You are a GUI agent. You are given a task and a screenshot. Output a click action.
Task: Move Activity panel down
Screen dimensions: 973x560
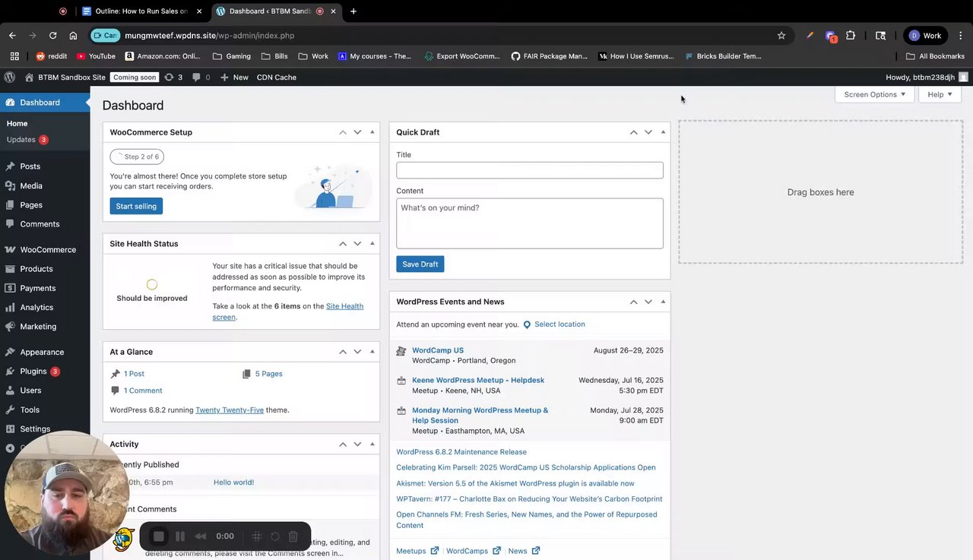pos(357,445)
